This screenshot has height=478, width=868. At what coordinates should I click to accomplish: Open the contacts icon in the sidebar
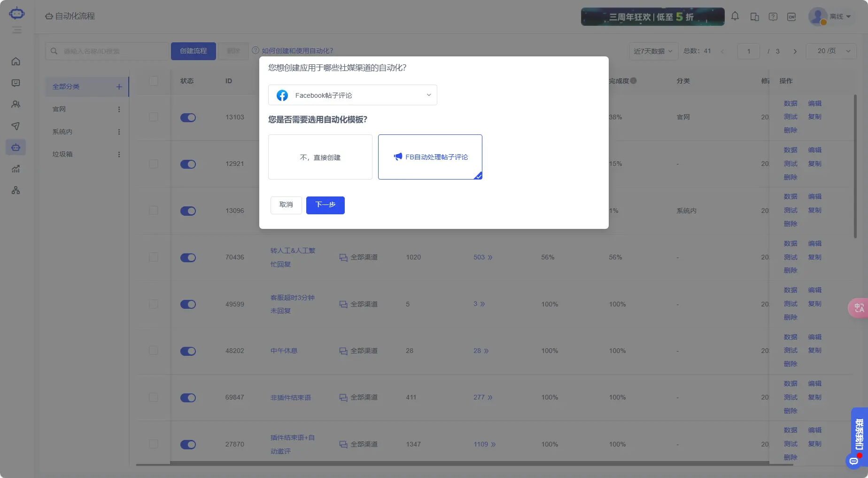(x=16, y=104)
